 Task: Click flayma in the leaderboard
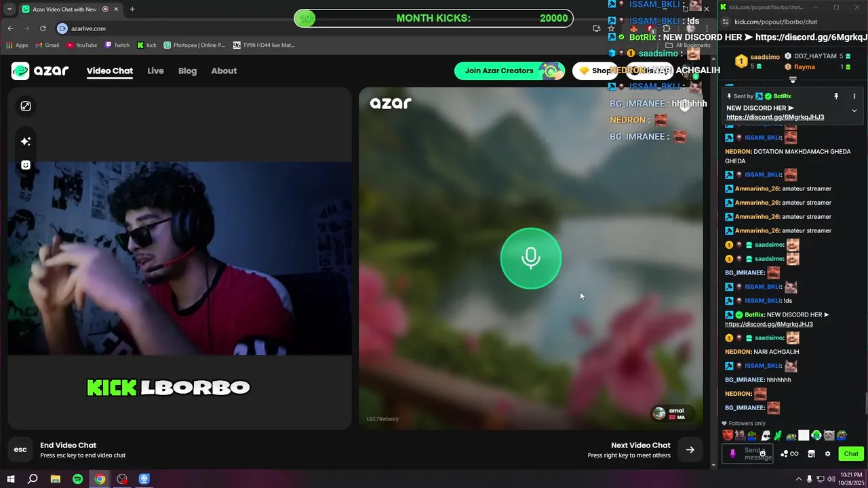804,67
